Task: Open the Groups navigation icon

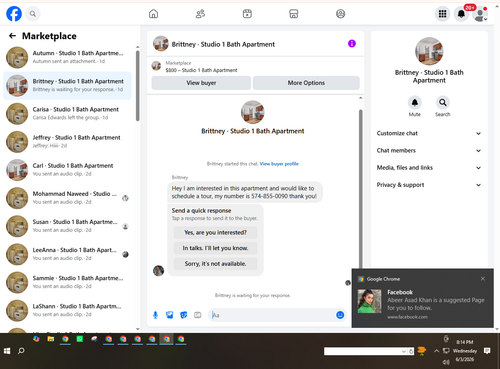Action: coord(340,14)
